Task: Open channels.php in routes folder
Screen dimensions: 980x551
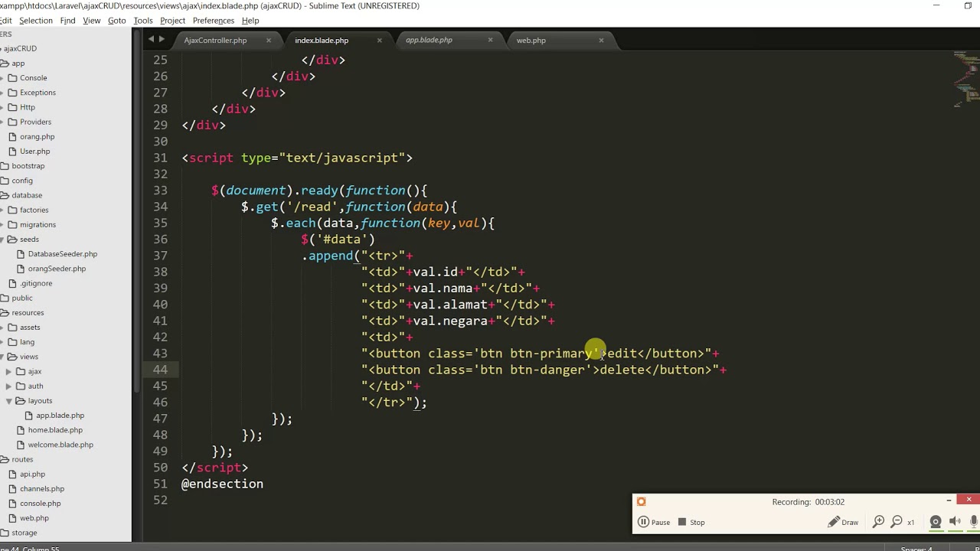Action: coord(42,489)
